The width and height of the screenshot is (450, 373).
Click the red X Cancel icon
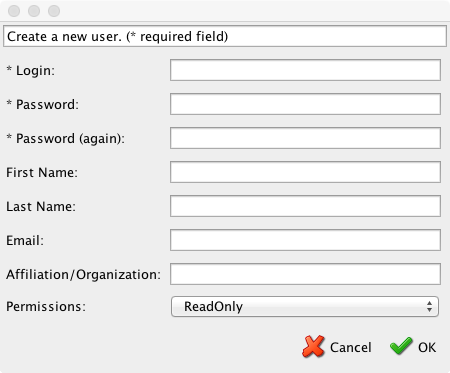point(313,347)
